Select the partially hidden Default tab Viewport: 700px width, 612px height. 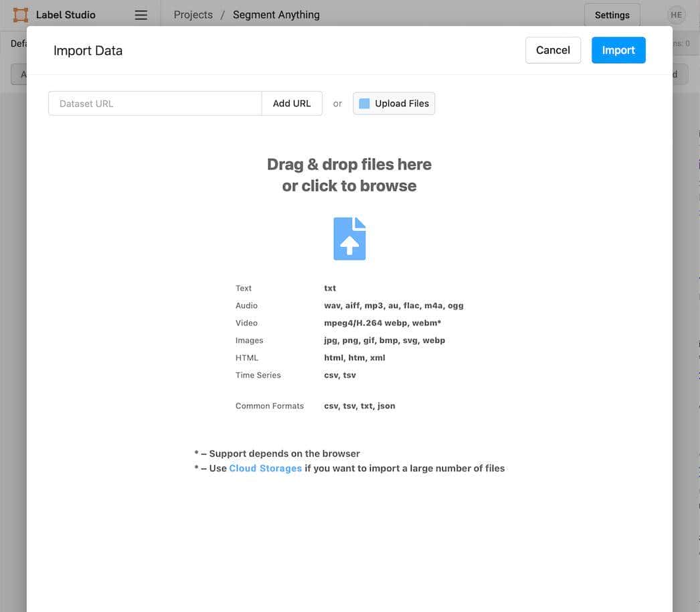17,44
